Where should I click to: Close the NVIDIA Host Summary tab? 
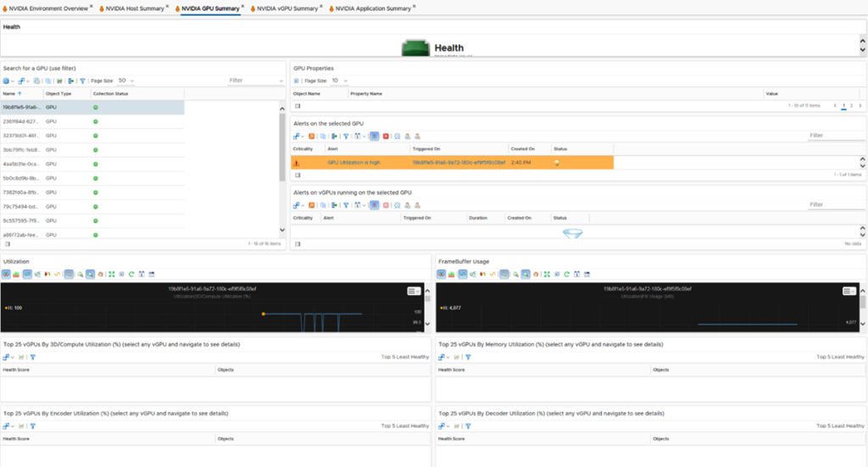167,7
